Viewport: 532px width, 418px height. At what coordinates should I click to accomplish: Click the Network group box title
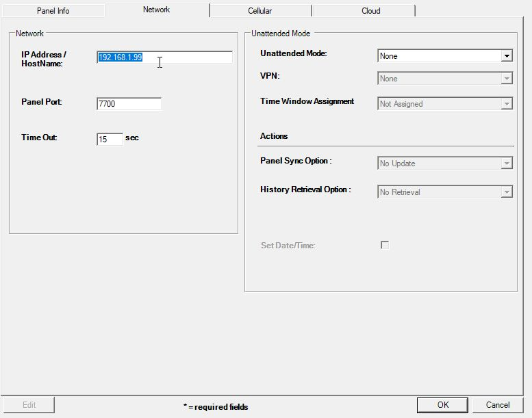point(29,34)
